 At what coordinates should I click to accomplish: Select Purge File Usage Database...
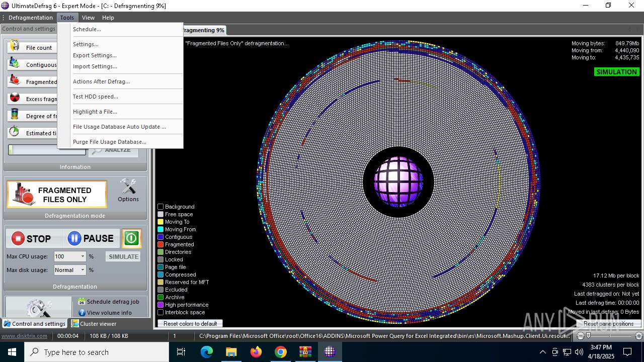[x=120, y=142]
